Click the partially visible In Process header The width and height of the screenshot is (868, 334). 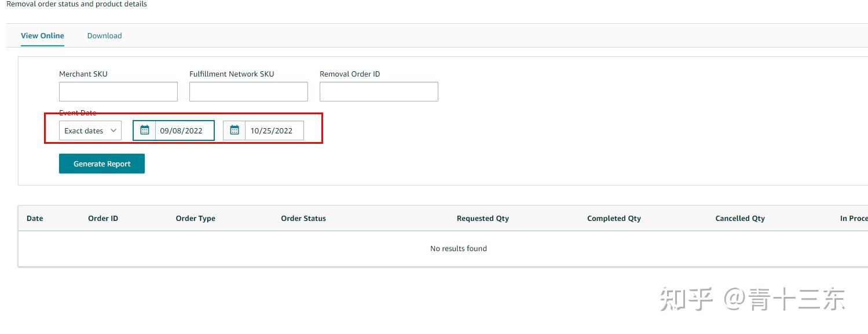[854, 219]
